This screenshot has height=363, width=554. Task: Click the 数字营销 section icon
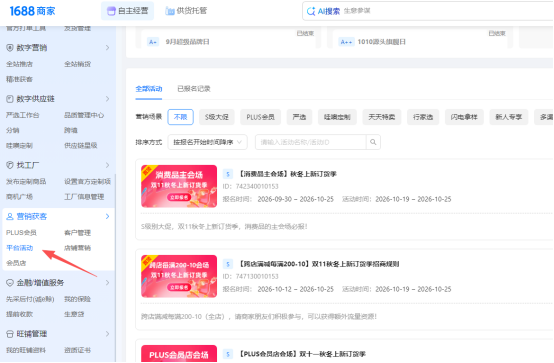coord(10,48)
